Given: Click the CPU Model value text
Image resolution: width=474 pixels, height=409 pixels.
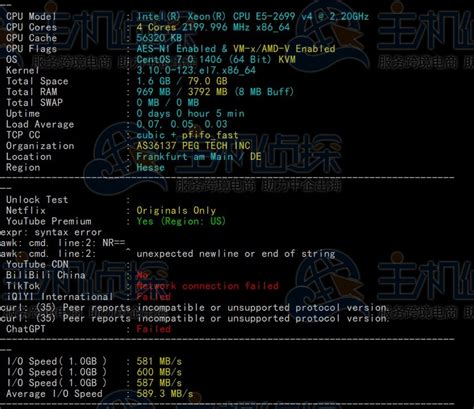Looking at the screenshot, I should click(253, 16).
